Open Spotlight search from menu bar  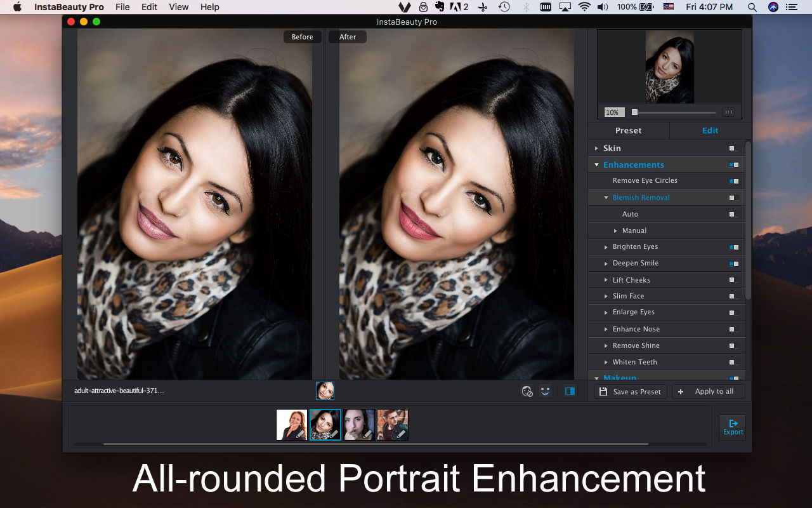click(752, 7)
